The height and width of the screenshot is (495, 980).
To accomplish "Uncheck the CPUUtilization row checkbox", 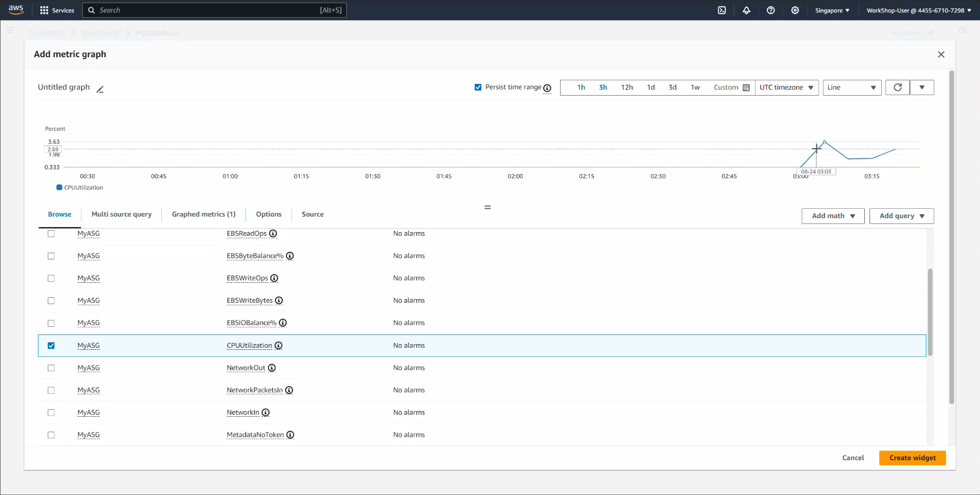I will pyautogui.click(x=51, y=346).
